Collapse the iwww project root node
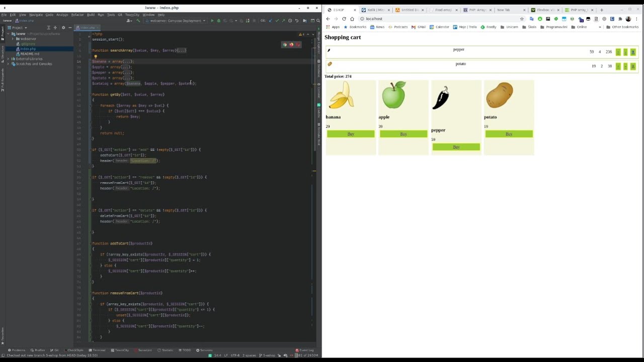Screen dimensions: 644x362 pyautogui.click(x=9, y=34)
